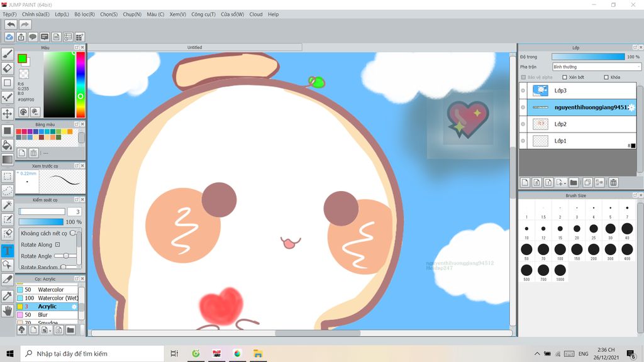Viewport: 644px width, 362px height.
Task: Select the Text tool
Action: 8,250
